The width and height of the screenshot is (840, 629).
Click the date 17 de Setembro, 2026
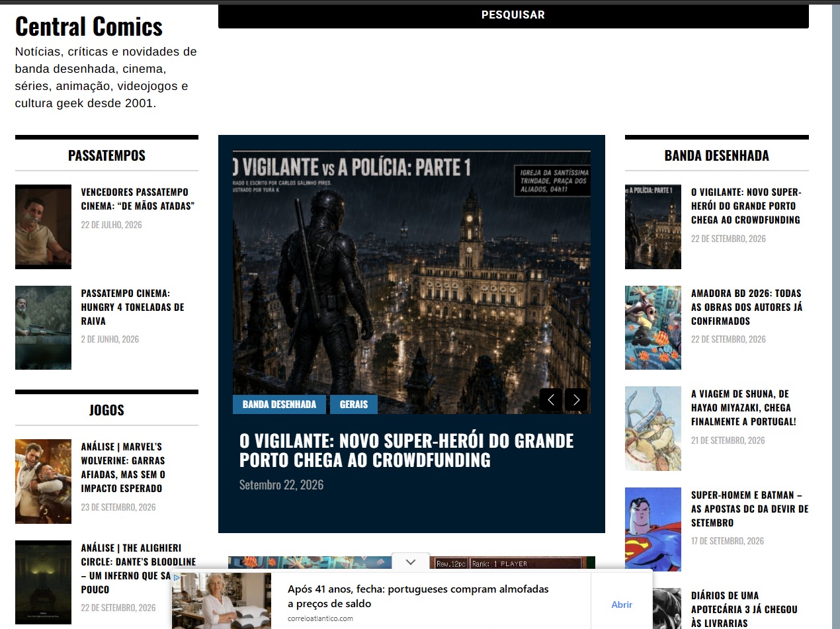728,541
